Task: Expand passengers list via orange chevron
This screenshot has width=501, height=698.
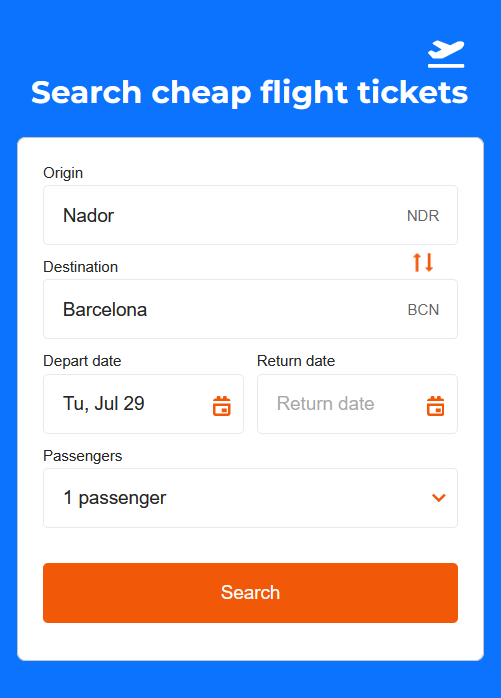Action: pyautogui.click(x=439, y=498)
